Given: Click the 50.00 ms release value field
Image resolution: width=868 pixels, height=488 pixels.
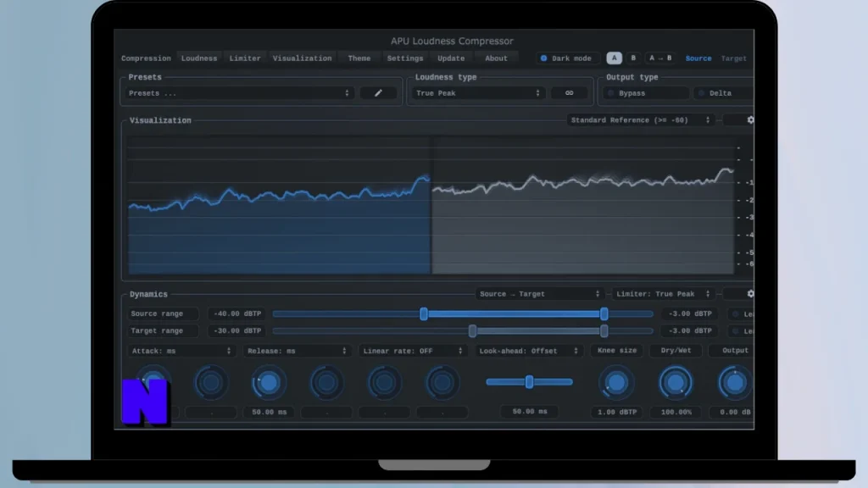Looking at the screenshot, I should coord(269,413).
